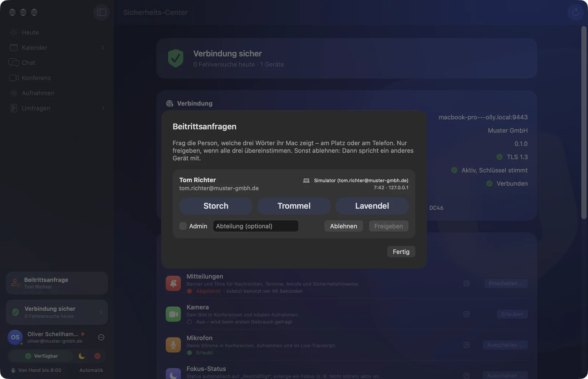The width and height of the screenshot is (588, 379).
Task: Click the Kalender calendar icon
Action: (14, 47)
